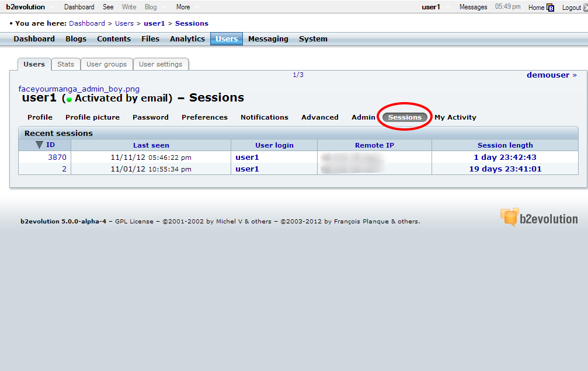Open the user1 account menu in top bar
Screen dimensions: 588x371
click(431, 7)
